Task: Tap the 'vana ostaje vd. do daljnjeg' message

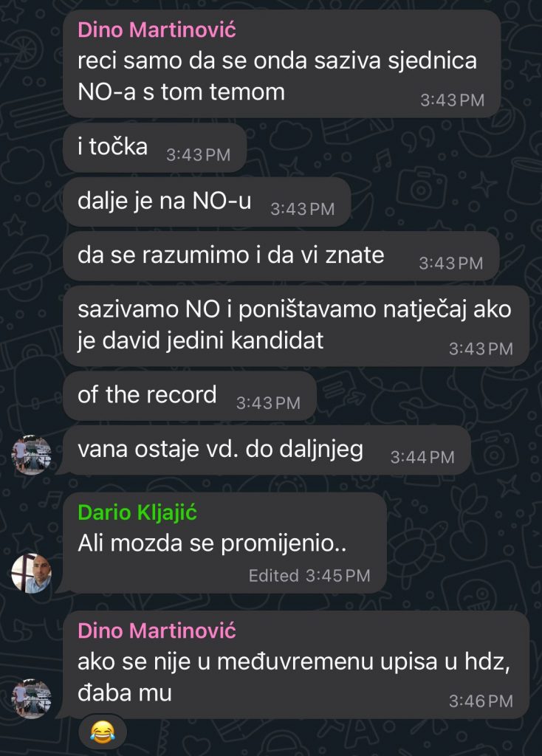Action: tap(267, 450)
